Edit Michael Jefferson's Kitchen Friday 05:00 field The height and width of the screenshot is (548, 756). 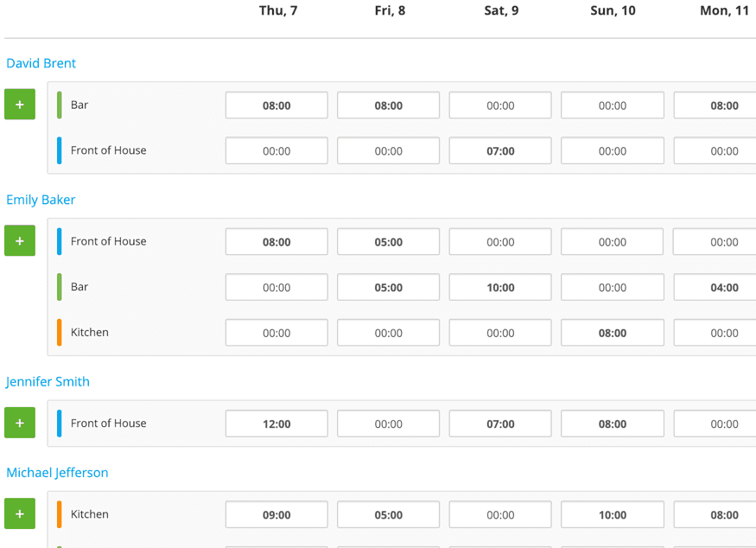(388, 513)
